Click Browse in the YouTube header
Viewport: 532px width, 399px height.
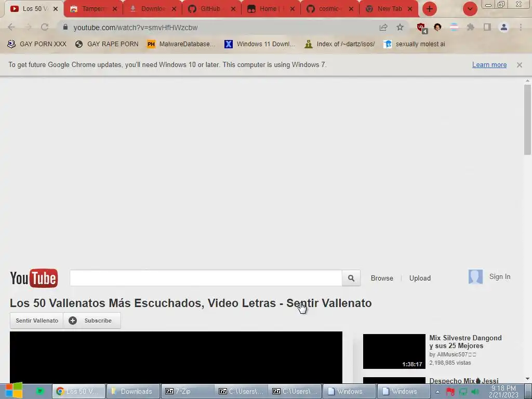tap(382, 278)
